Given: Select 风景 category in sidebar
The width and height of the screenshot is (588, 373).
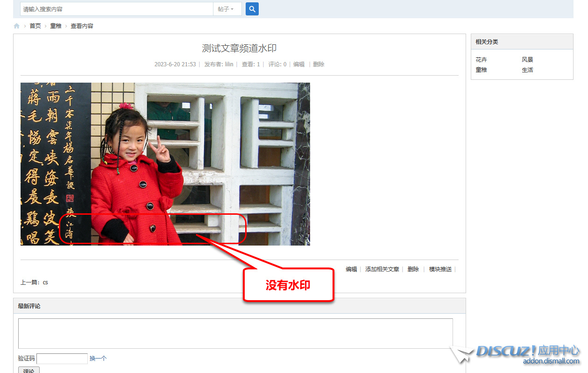Looking at the screenshot, I should click(x=527, y=60).
